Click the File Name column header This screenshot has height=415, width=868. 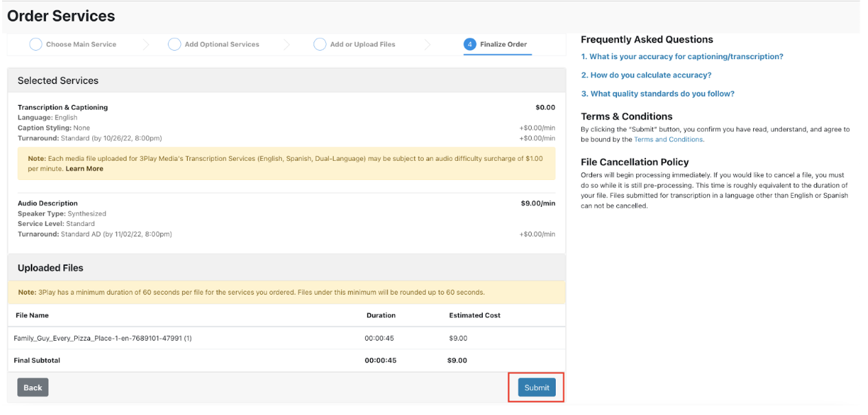32,315
